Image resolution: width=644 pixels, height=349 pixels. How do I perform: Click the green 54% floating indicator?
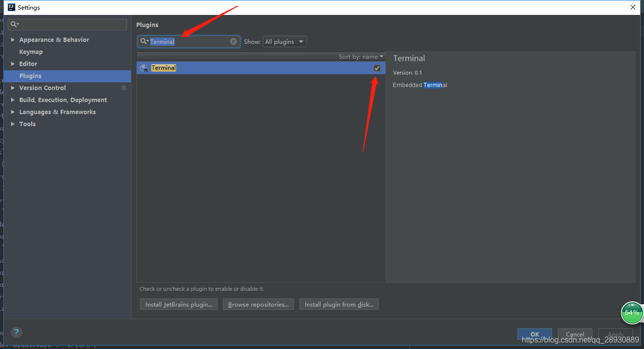tap(632, 313)
